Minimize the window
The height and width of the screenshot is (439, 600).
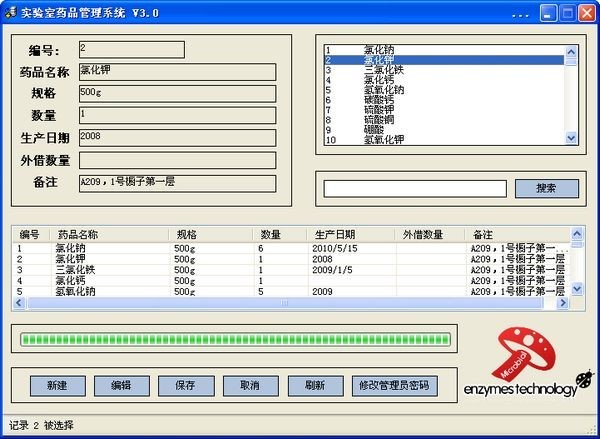pyautogui.click(x=548, y=13)
